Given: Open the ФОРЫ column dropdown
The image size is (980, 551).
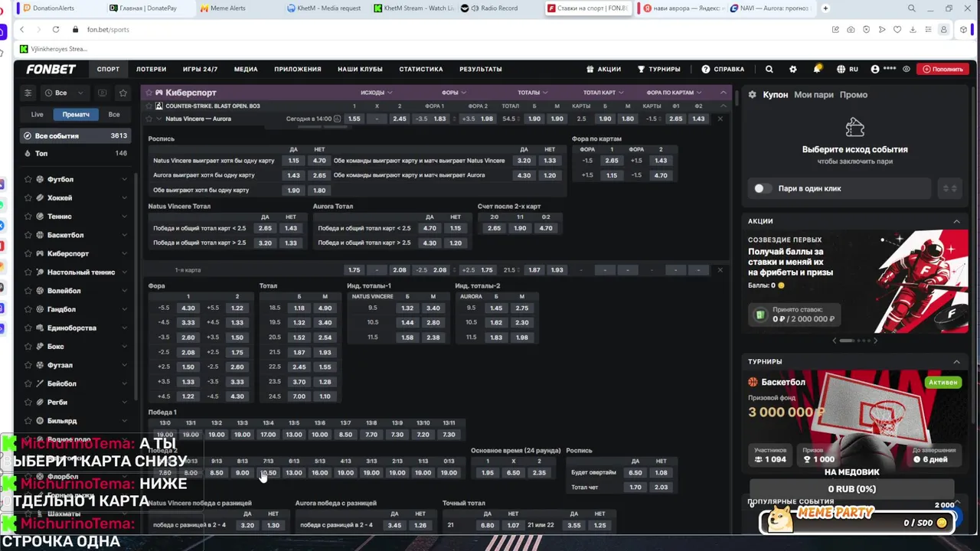Looking at the screenshot, I should pyautogui.click(x=453, y=93).
